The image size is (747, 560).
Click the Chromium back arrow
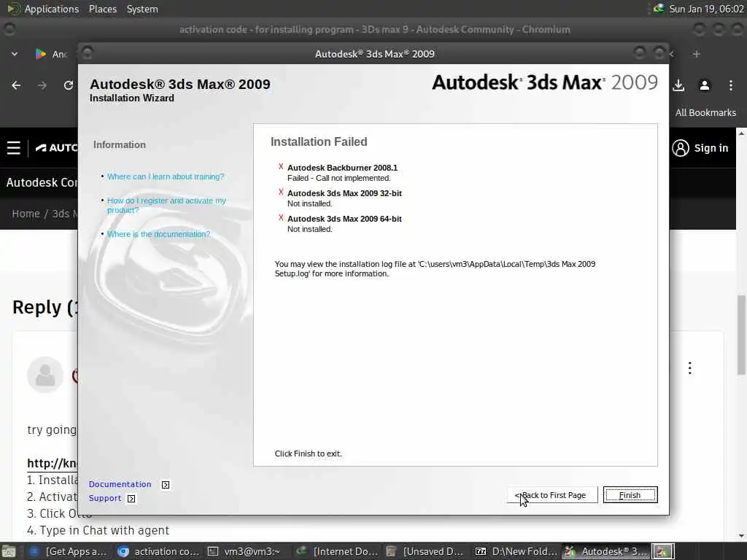pos(16,85)
